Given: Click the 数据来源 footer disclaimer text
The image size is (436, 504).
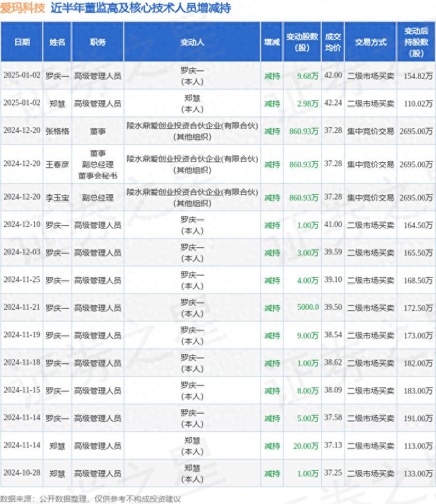Looking at the screenshot, I should tap(90, 499).
